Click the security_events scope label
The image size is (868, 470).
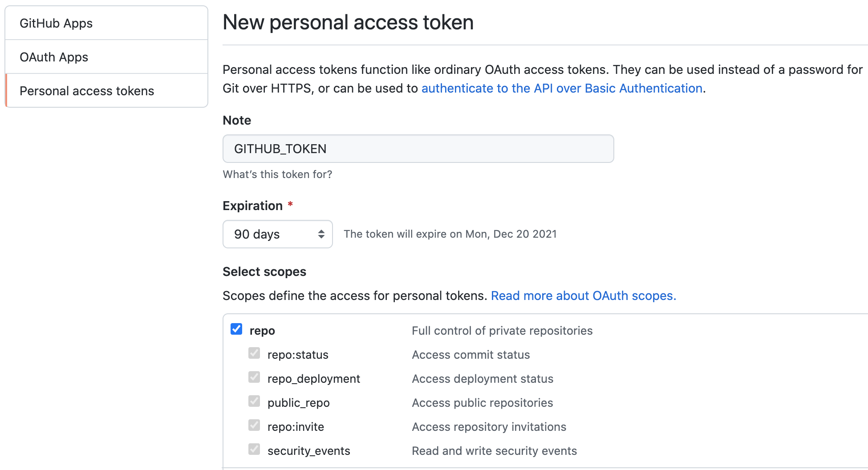tap(308, 451)
